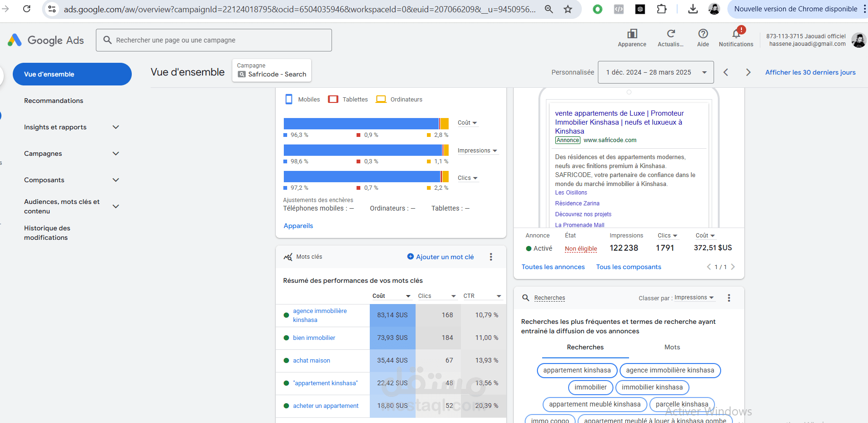Open the CTR column dropdown in keywords table
This screenshot has width=868, height=423.
click(x=482, y=296)
